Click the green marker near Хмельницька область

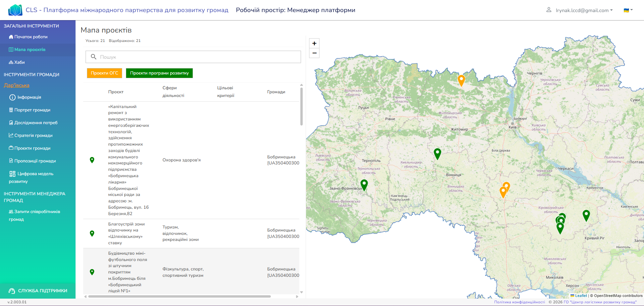[x=437, y=154]
